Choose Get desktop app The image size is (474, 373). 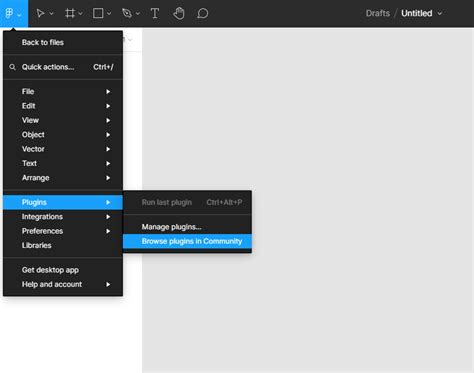(63, 270)
